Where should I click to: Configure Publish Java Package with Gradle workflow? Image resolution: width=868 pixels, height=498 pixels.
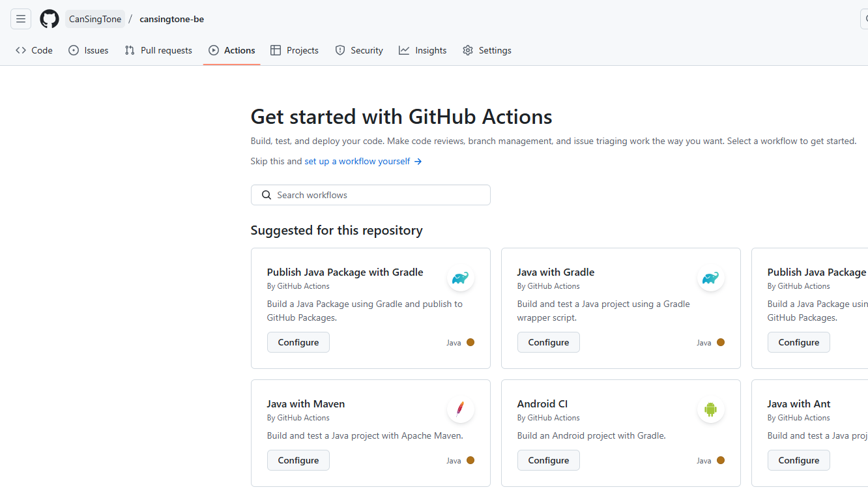click(x=298, y=342)
